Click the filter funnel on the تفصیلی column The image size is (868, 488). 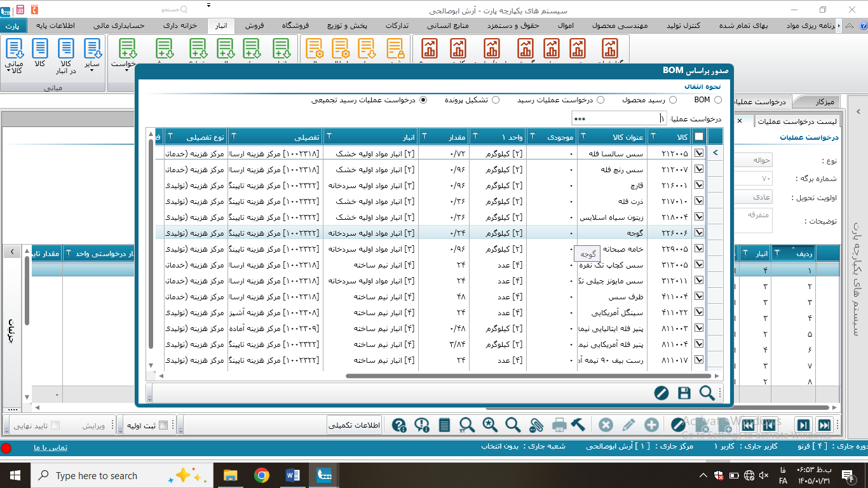click(233, 136)
